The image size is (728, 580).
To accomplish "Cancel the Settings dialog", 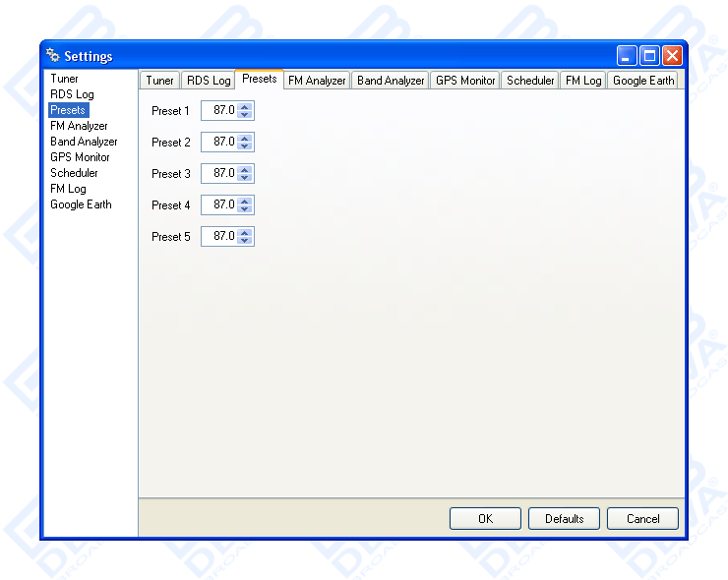I will [642, 518].
